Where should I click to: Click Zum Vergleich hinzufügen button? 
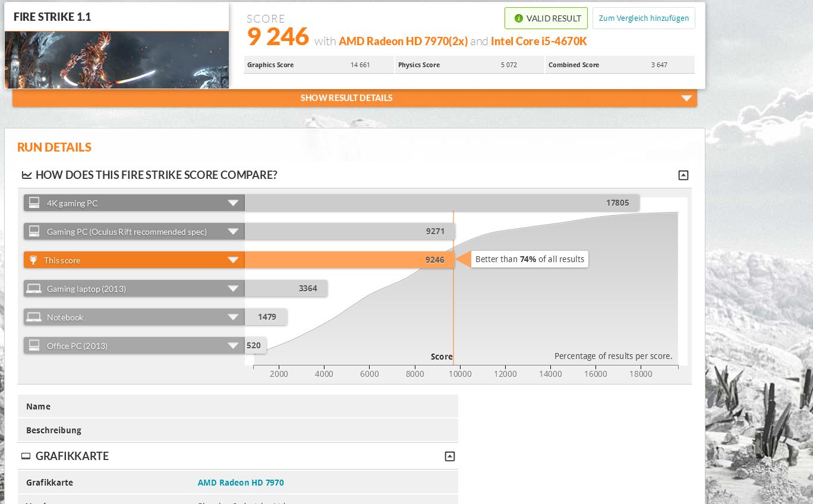pos(644,18)
